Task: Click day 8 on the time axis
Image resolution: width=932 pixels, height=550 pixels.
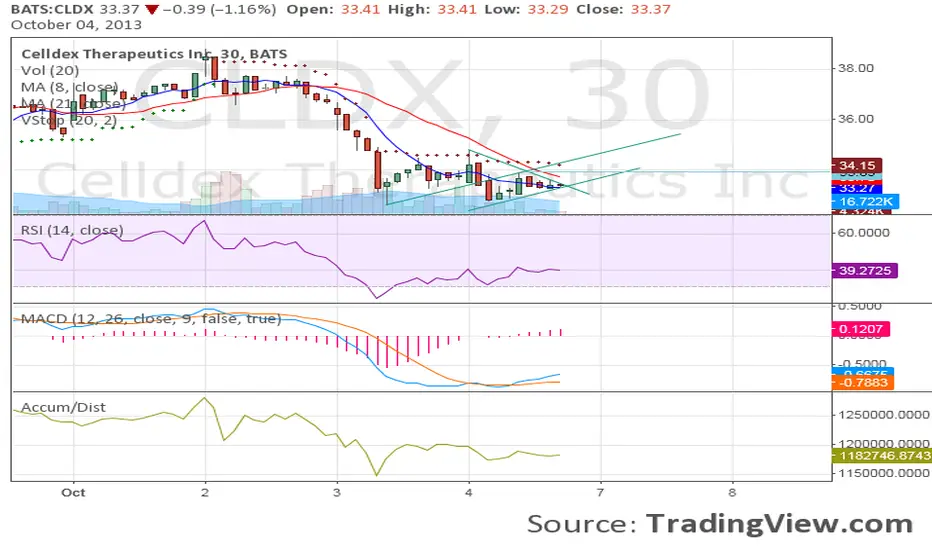Action: coord(732,493)
